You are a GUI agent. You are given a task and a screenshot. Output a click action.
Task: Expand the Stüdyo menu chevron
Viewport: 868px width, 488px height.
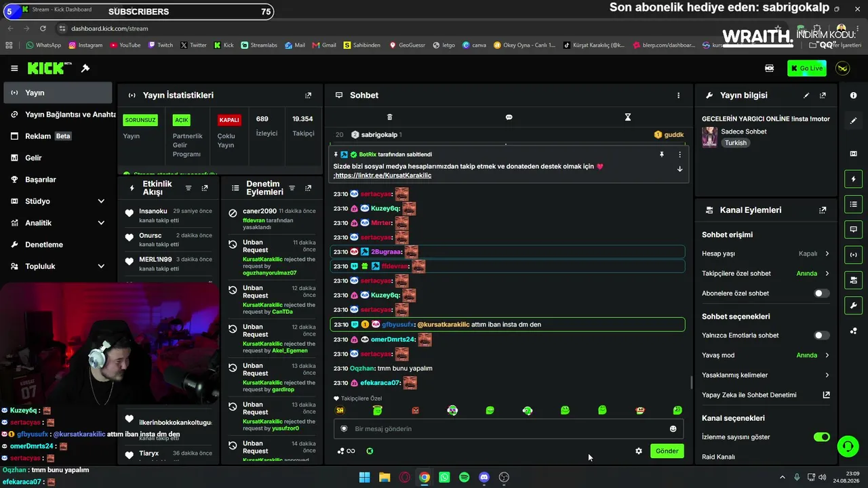point(101,201)
